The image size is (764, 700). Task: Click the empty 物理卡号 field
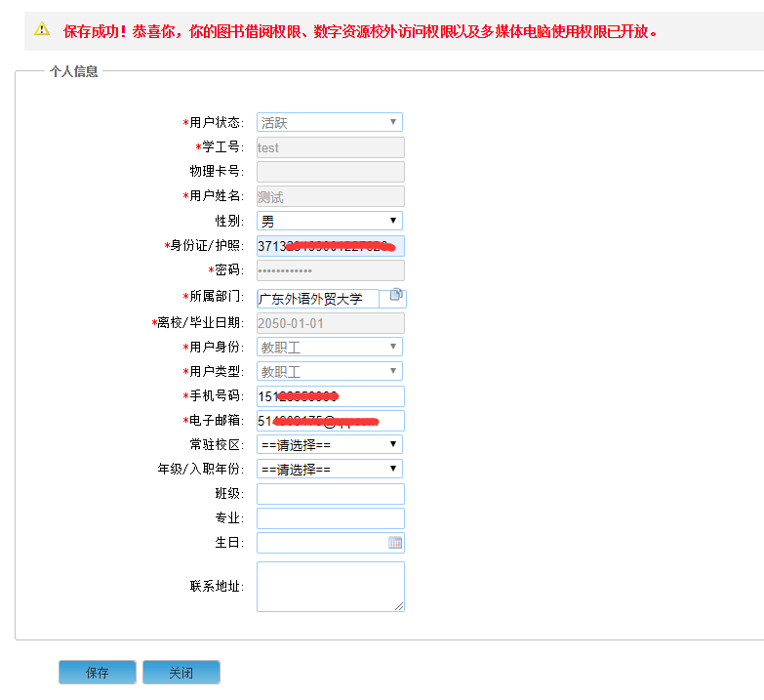coord(331,172)
